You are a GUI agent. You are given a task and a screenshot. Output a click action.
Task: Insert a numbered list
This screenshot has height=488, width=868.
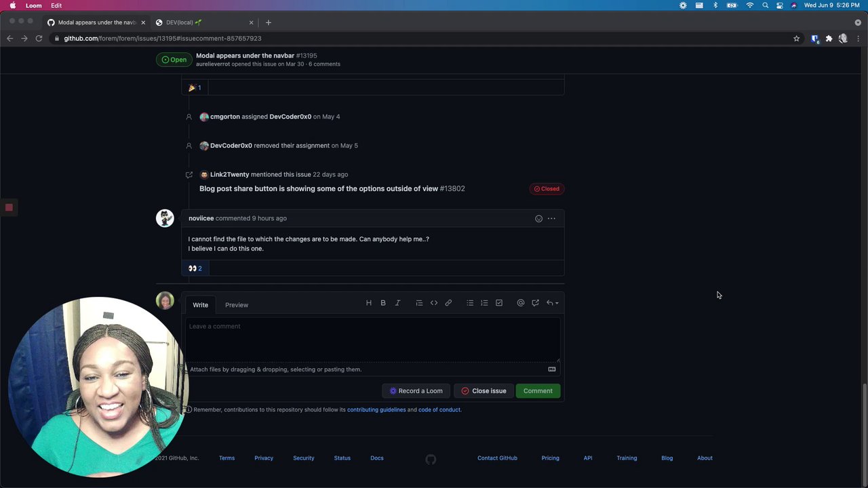pos(484,303)
